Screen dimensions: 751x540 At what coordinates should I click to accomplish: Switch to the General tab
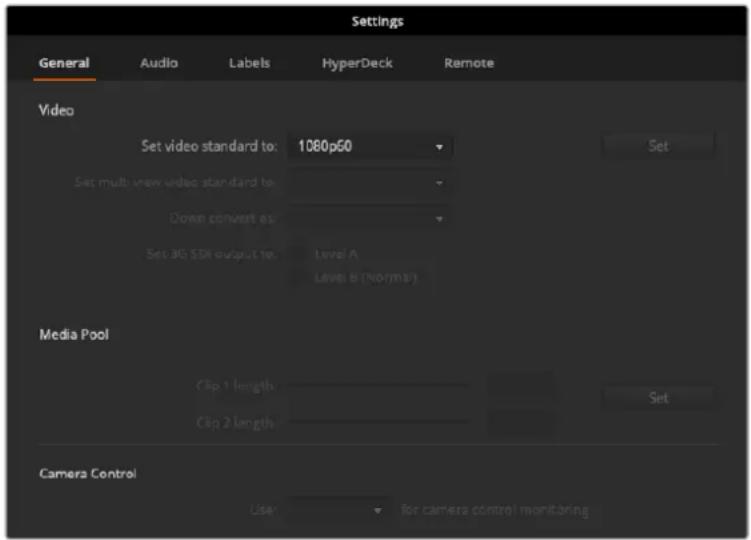[x=64, y=63]
